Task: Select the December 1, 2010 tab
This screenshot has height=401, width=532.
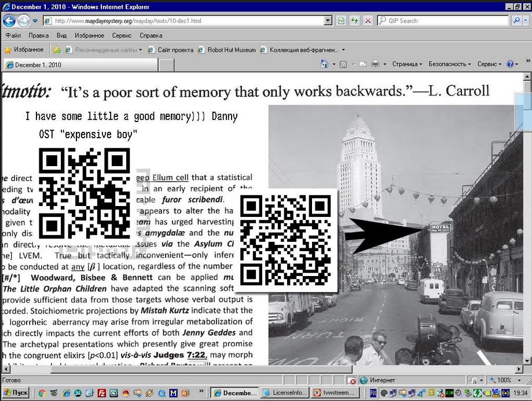Action: (80, 65)
